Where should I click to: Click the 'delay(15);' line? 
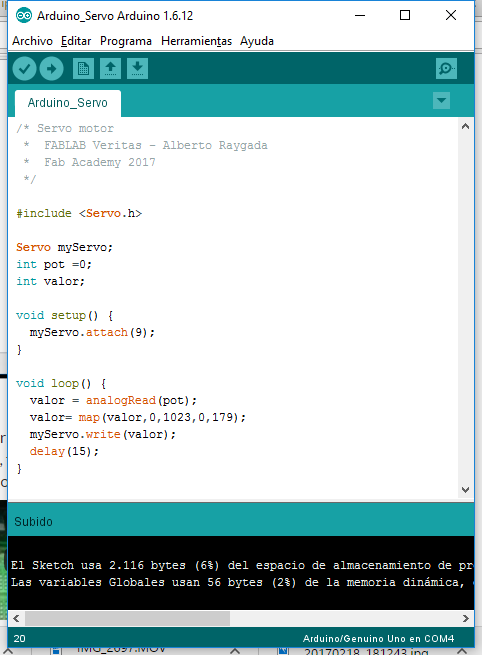point(64,452)
